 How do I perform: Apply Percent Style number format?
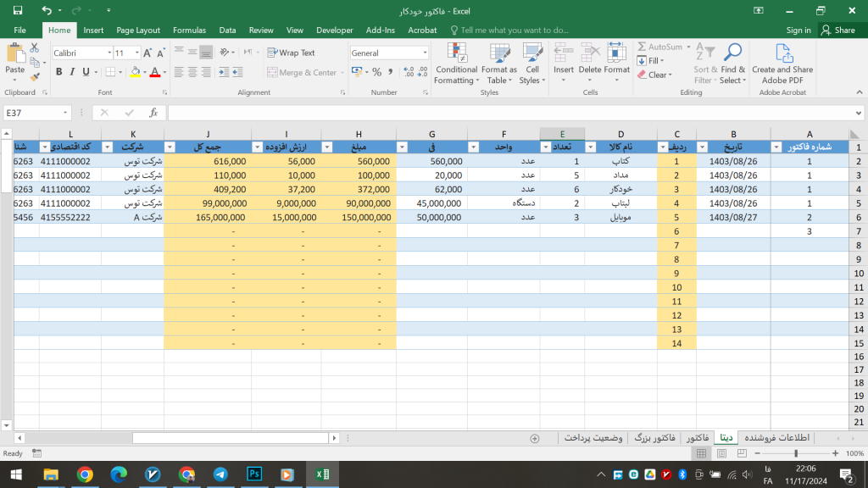click(377, 73)
